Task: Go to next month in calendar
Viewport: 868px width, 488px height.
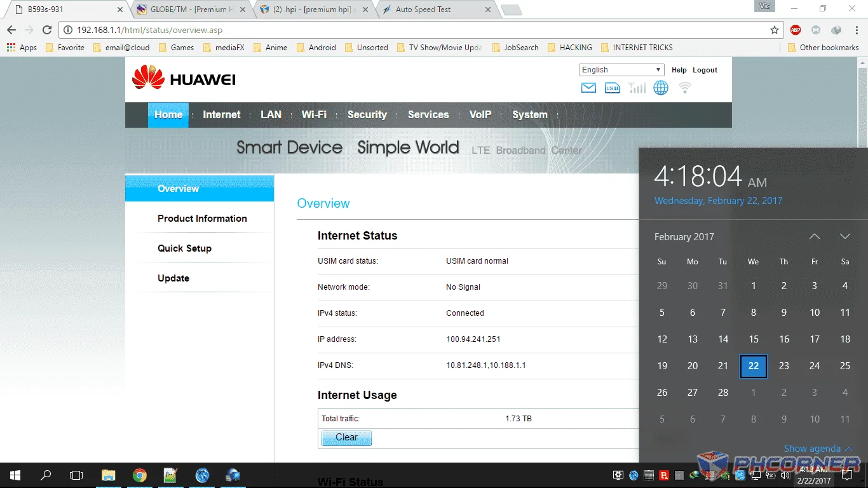Action: tap(844, 236)
